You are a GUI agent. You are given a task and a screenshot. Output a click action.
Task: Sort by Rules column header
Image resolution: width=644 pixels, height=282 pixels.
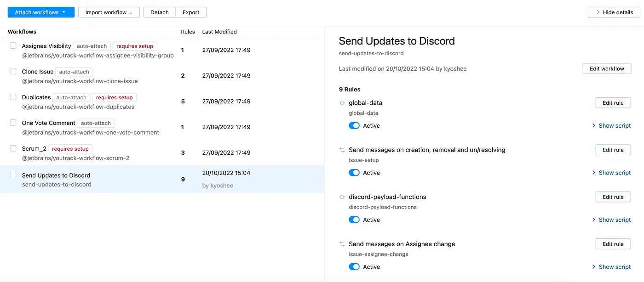point(188,32)
